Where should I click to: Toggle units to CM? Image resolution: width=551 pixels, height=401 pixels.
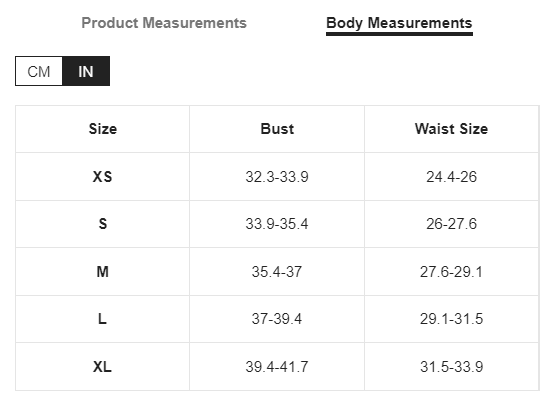(x=39, y=71)
